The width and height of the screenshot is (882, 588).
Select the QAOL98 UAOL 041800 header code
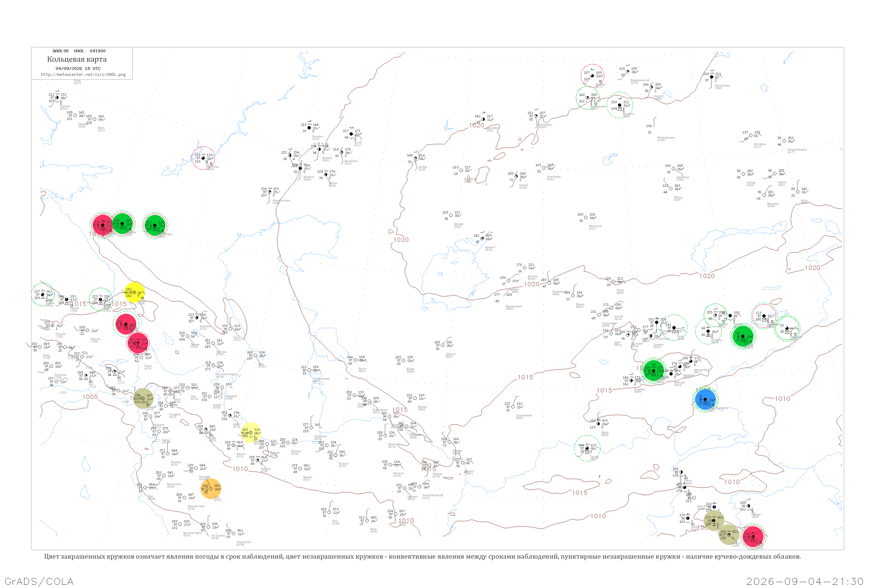click(79, 51)
